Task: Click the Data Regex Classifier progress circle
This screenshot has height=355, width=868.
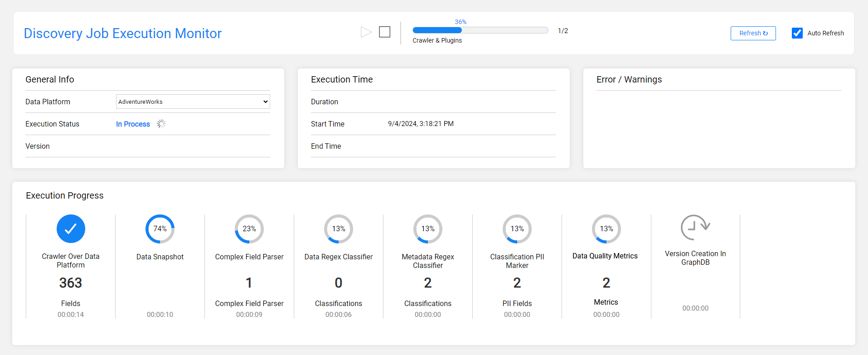Action: point(339,229)
